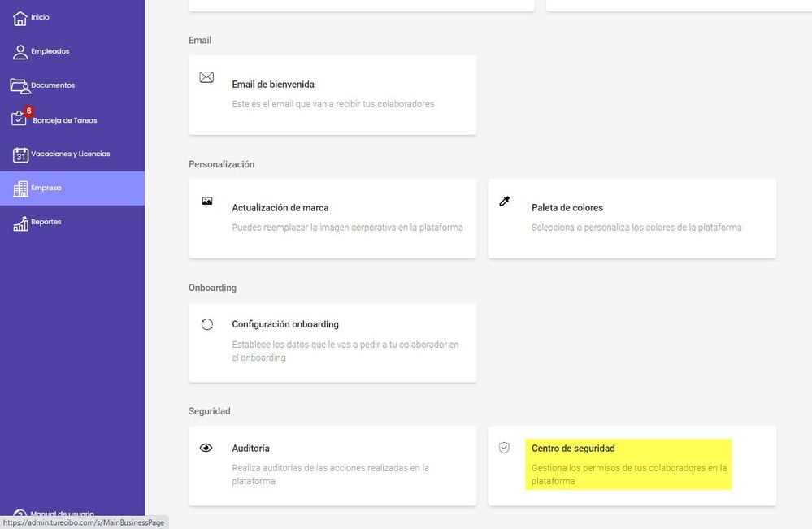Open Paleta de colores settings

coord(632,219)
